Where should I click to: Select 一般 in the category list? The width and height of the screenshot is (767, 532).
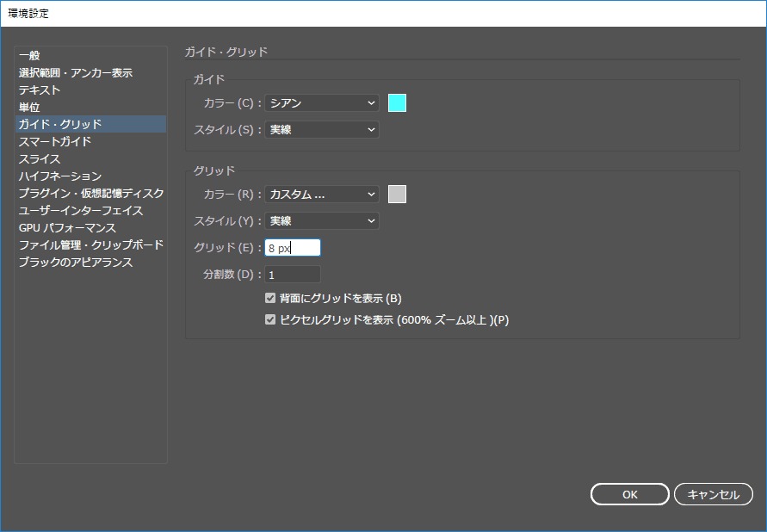pos(29,56)
